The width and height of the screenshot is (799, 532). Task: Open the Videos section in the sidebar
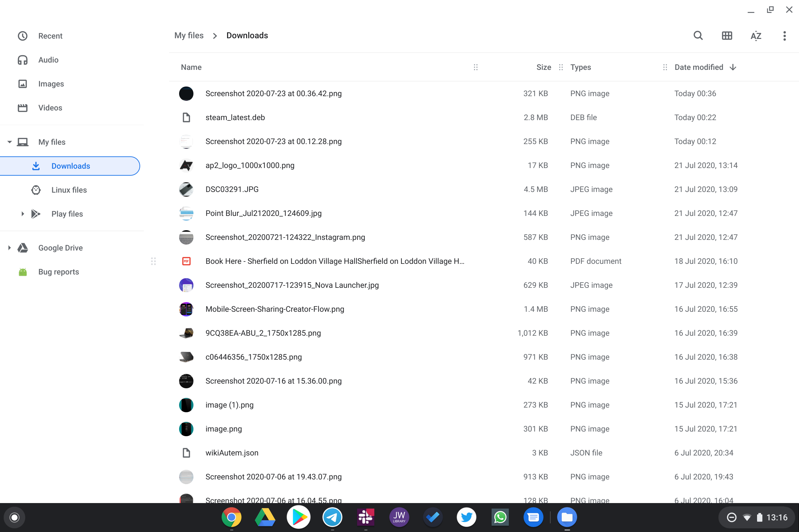[x=50, y=107]
